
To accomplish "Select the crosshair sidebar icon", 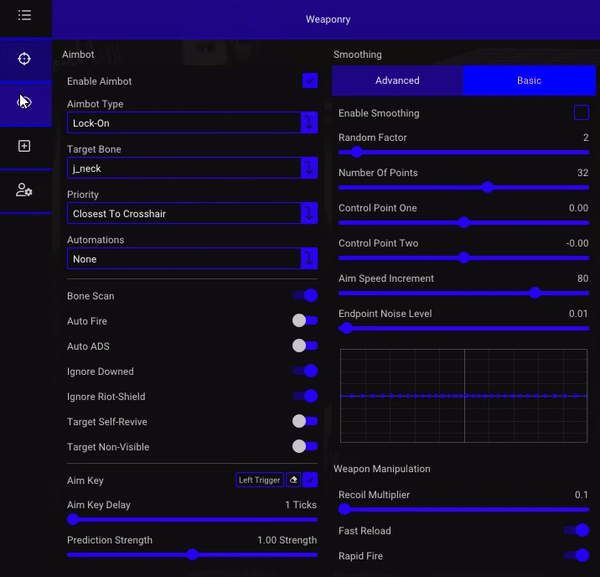I will click(x=24, y=59).
